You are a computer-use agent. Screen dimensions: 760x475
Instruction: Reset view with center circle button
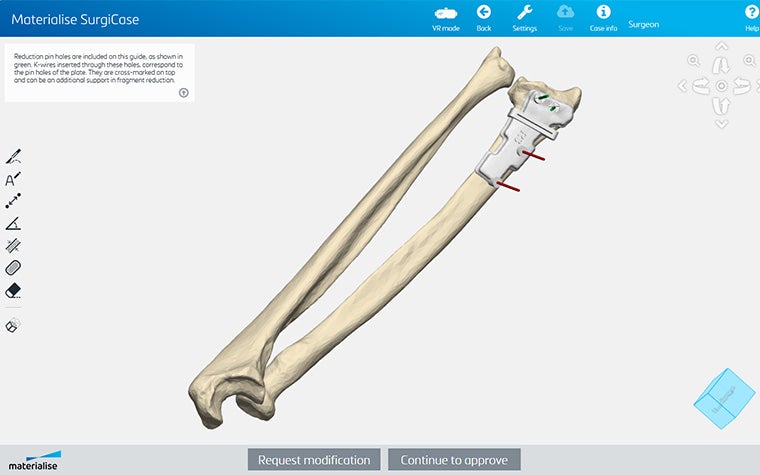click(721, 86)
